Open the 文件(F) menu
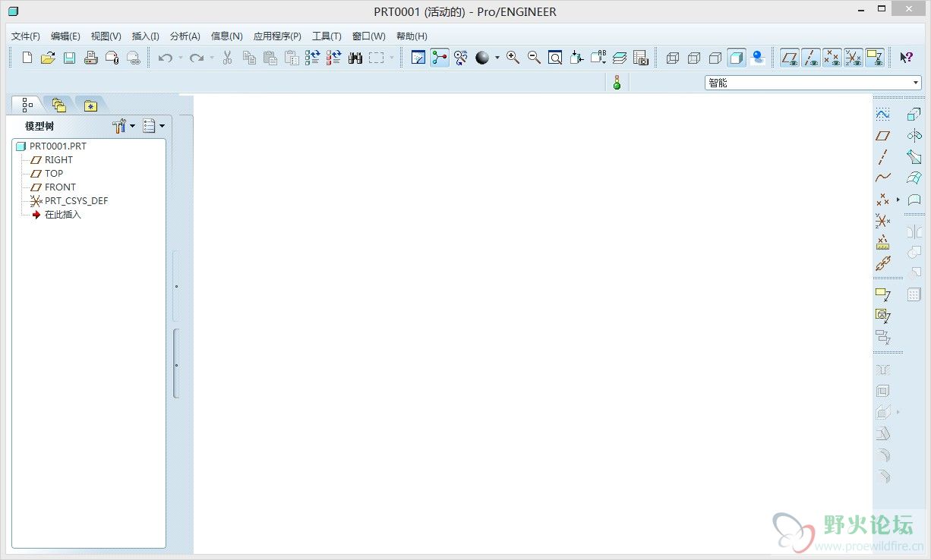Viewport: 931px width, 560px height. point(26,36)
